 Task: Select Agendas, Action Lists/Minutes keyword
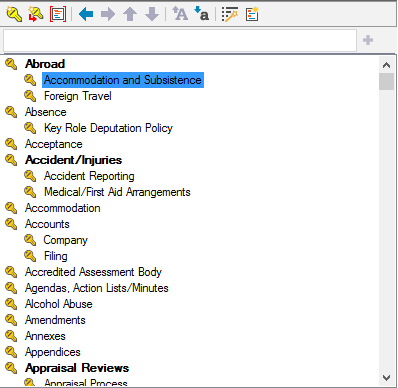coord(97,288)
